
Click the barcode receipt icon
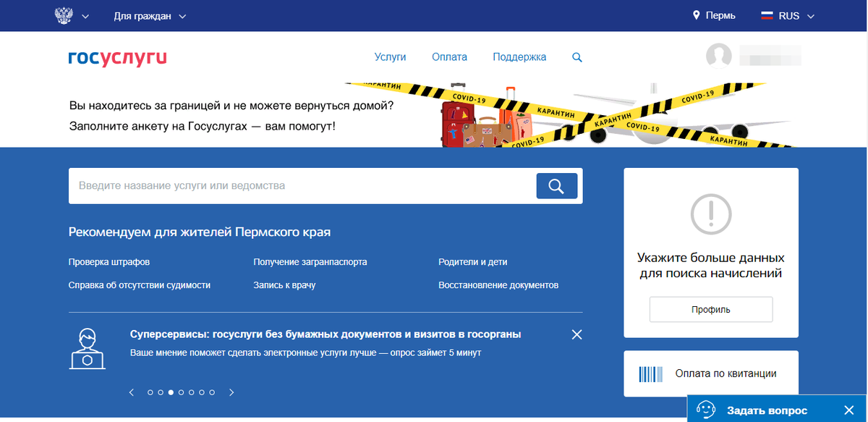click(650, 374)
